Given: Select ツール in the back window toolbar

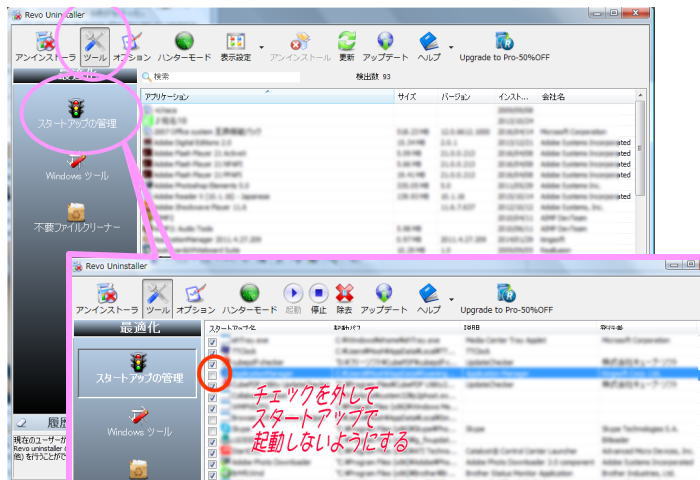Looking at the screenshot, I should (95, 47).
